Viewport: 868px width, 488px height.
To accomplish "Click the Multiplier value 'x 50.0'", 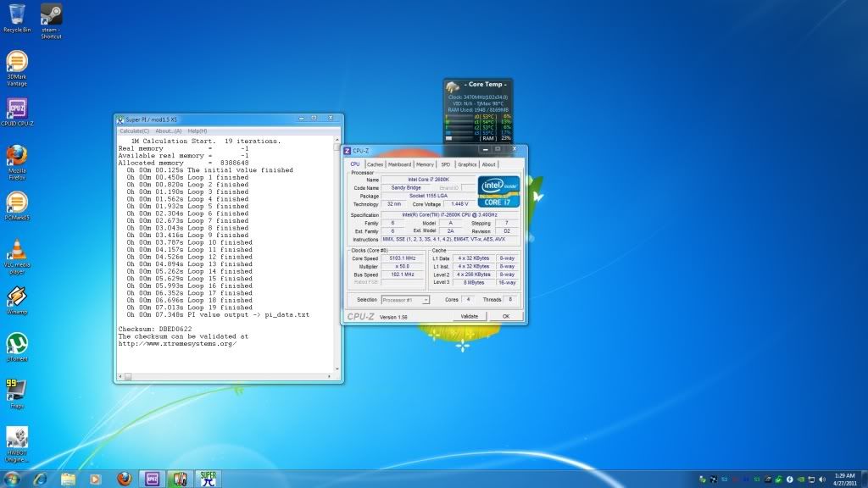I will (x=403, y=267).
